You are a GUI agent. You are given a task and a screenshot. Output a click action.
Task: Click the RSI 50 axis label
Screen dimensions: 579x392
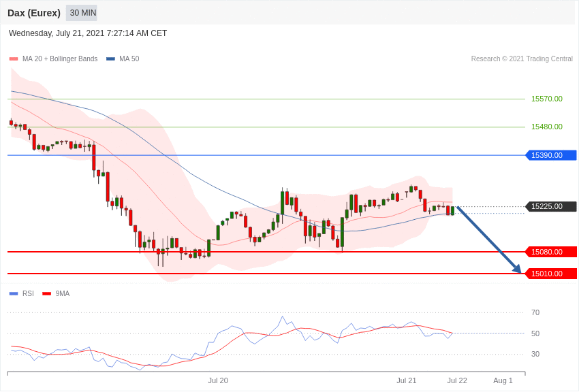535,333
